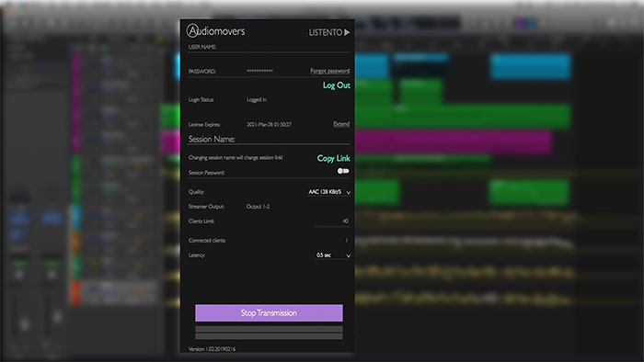The height and width of the screenshot is (362, 644).
Task: Click the Log Out button
Action: pyautogui.click(x=337, y=85)
